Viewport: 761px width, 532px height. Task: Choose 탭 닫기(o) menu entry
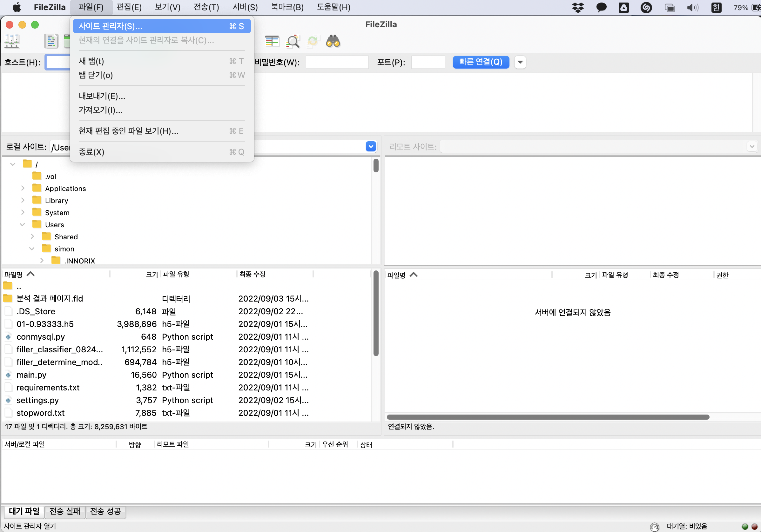(x=162, y=75)
